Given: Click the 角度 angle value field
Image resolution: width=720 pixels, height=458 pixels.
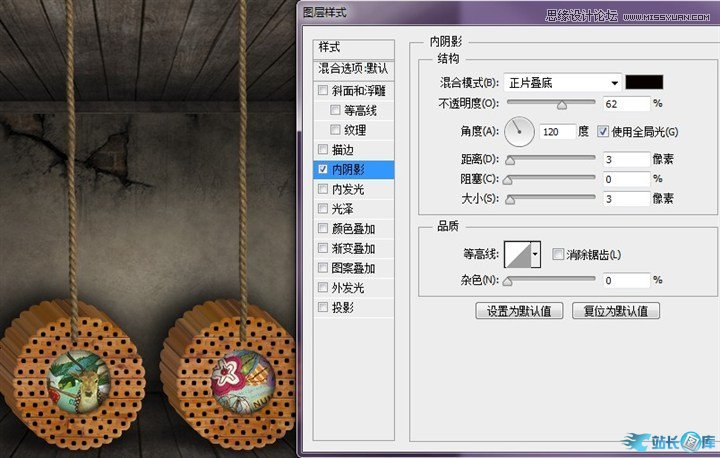Looking at the screenshot, I should pos(560,131).
